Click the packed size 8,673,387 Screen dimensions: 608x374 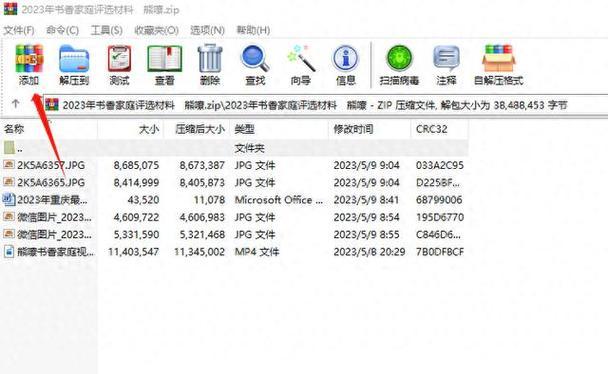202,165
